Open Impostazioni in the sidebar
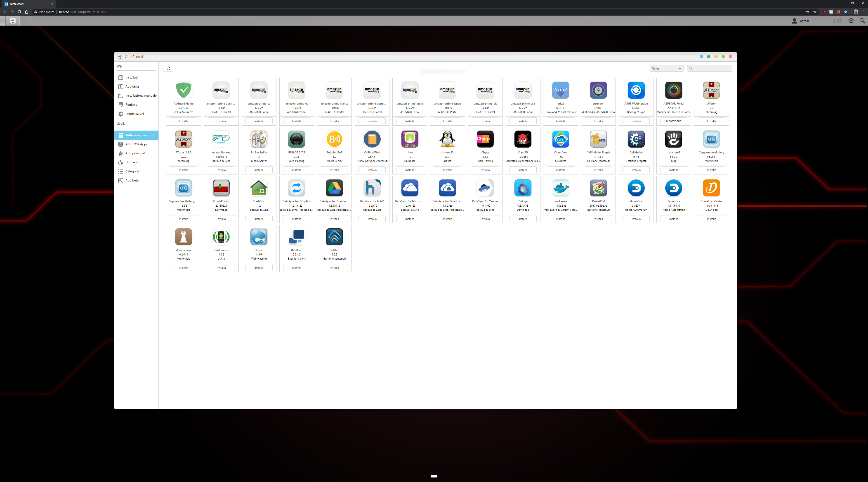868x482 pixels. (134, 114)
